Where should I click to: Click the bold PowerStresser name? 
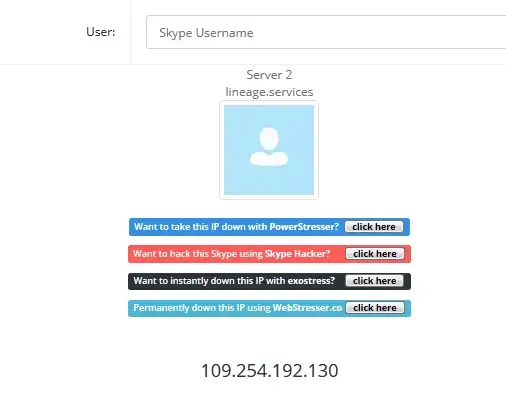[304, 227]
